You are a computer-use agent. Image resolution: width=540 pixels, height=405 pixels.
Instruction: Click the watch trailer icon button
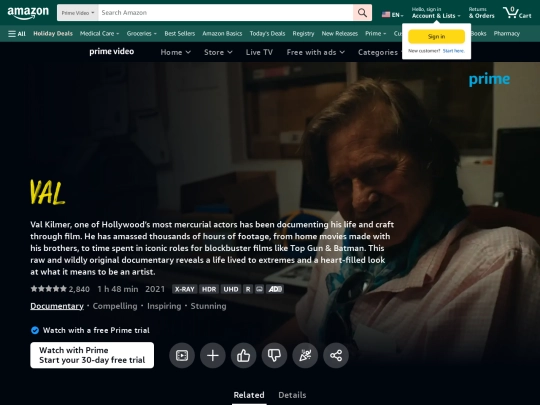[182, 355]
